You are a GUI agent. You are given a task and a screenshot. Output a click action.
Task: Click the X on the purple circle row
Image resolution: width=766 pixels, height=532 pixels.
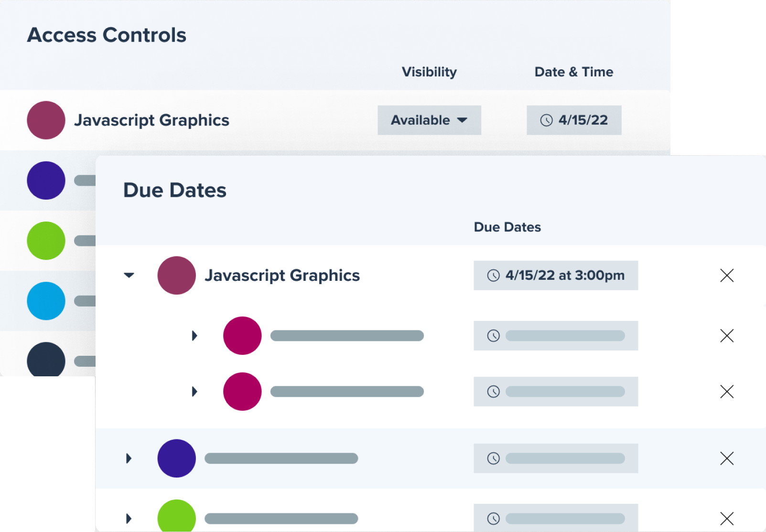726,458
